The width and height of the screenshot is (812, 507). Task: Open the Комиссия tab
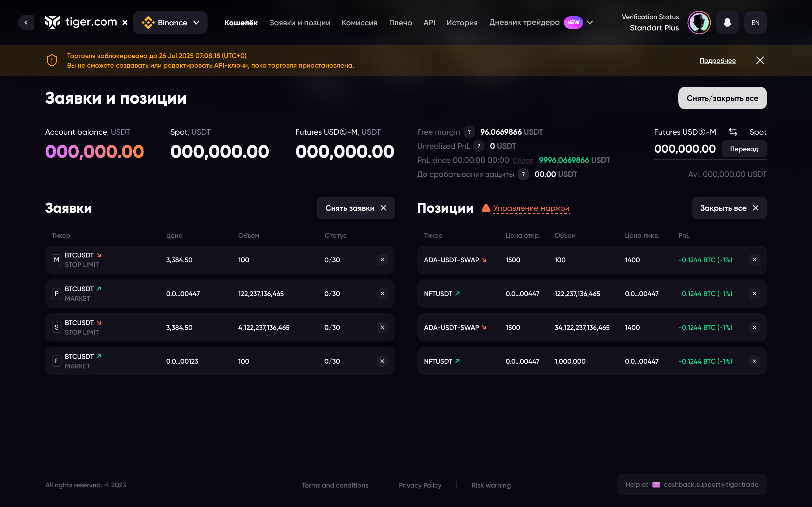pos(359,23)
